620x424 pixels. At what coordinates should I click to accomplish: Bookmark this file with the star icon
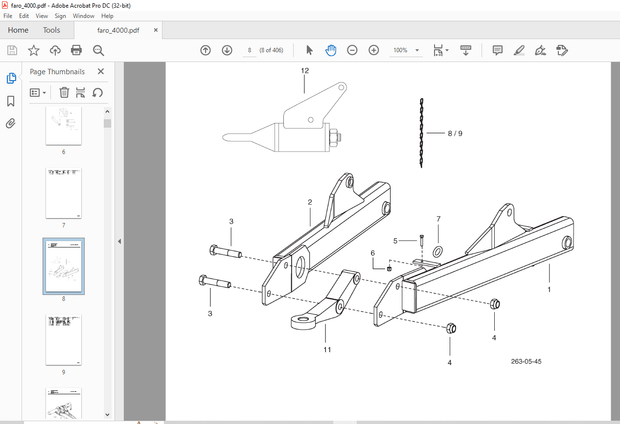[33, 50]
